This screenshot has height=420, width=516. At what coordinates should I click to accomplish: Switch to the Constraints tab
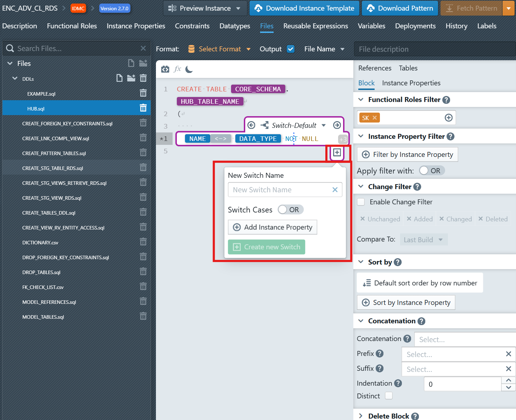[x=192, y=26]
